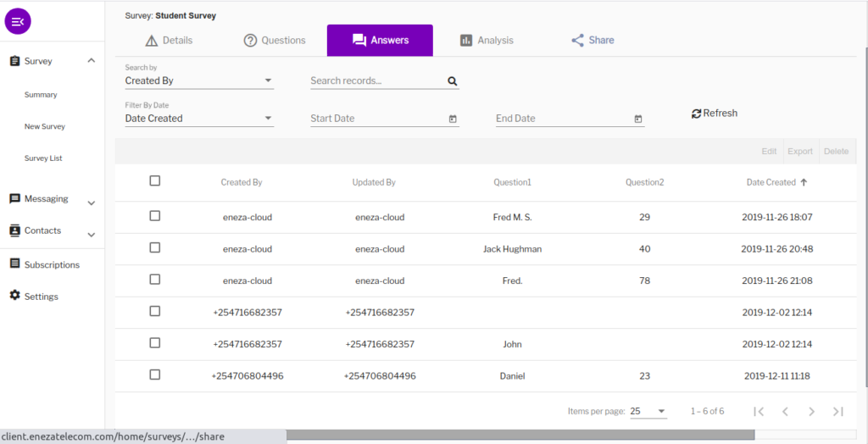
Task: Change Items per page dropdown
Action: [648, 411]
